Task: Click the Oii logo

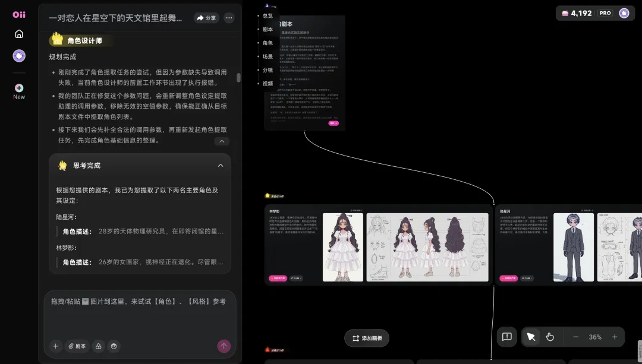Action: [x=19, y=15]
